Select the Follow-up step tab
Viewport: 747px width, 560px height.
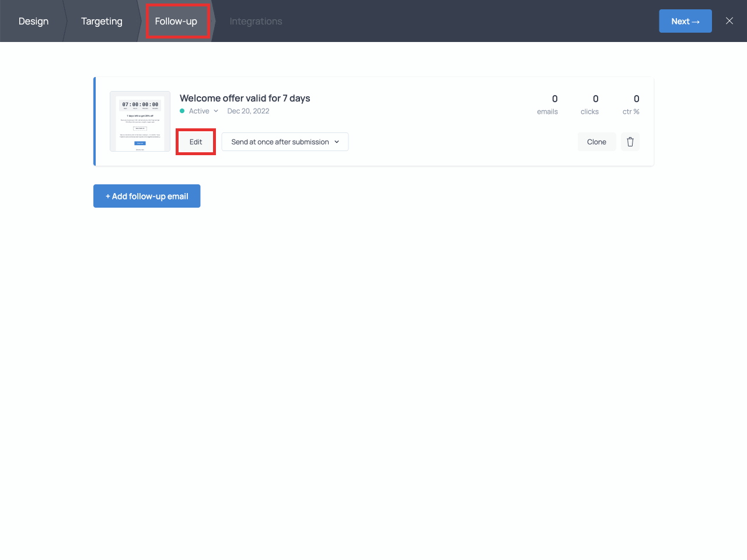pyautogui.click(x=176, y=21)
